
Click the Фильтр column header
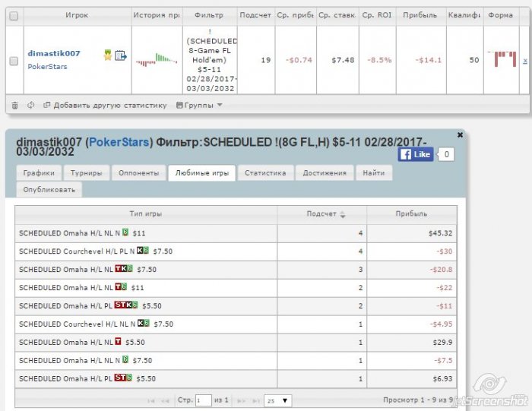(x=209, y=15)
